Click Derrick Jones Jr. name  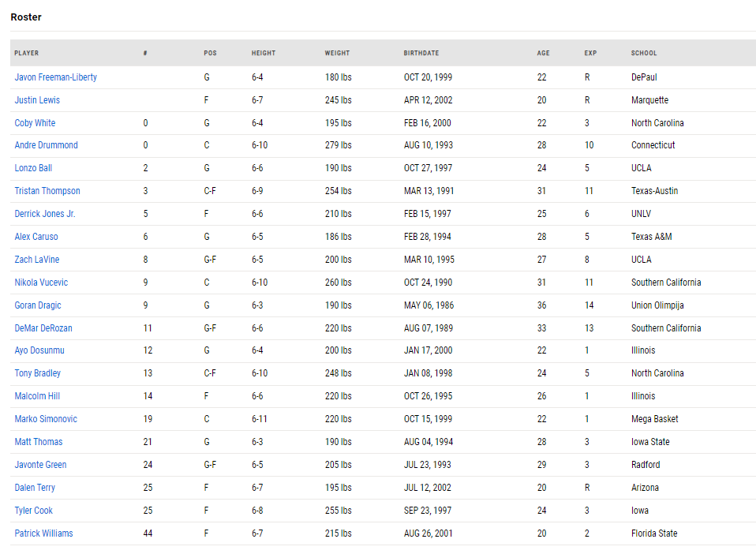45,214
